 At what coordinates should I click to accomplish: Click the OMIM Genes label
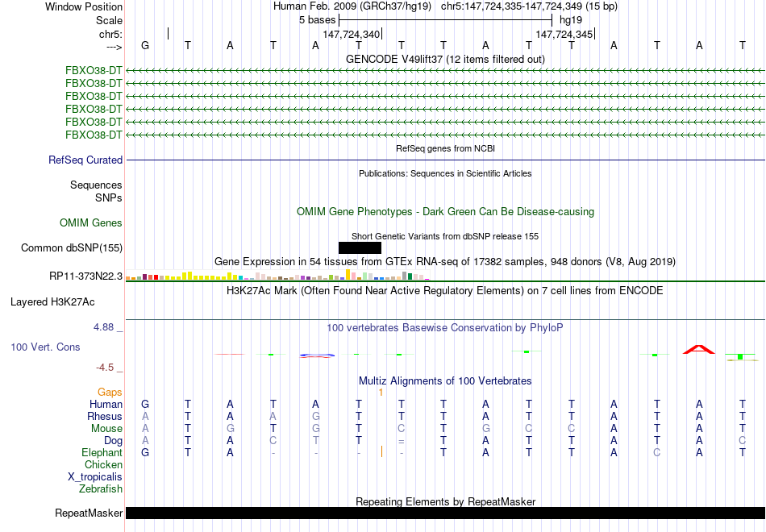tap(91, 222)
